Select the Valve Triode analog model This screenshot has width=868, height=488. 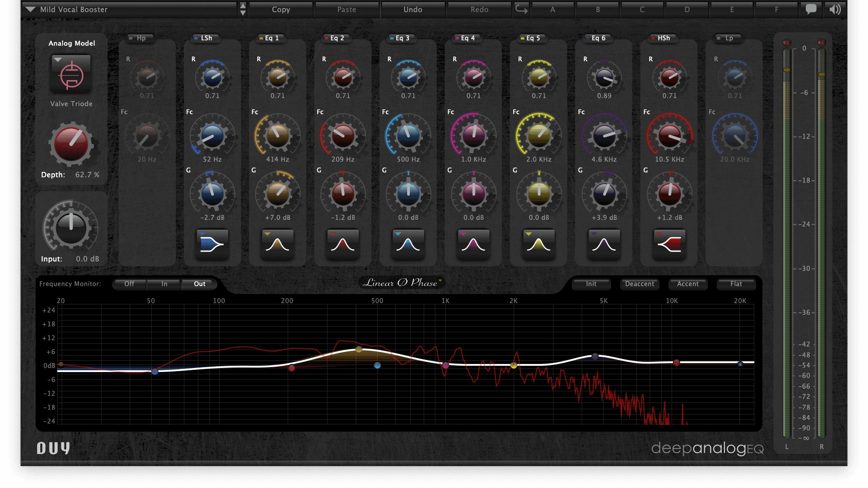(71, 74)
